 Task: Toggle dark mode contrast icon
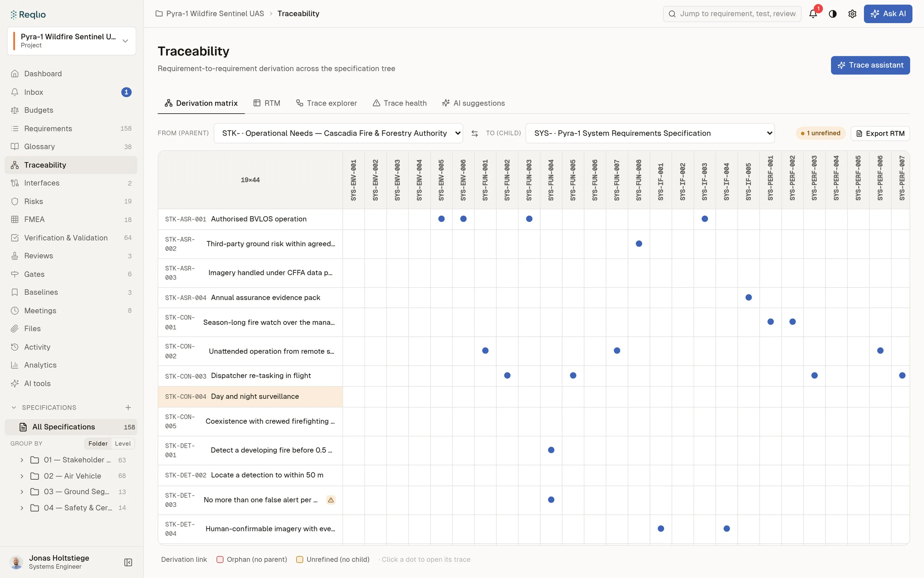pyautogui.click(x=833, y=14)
